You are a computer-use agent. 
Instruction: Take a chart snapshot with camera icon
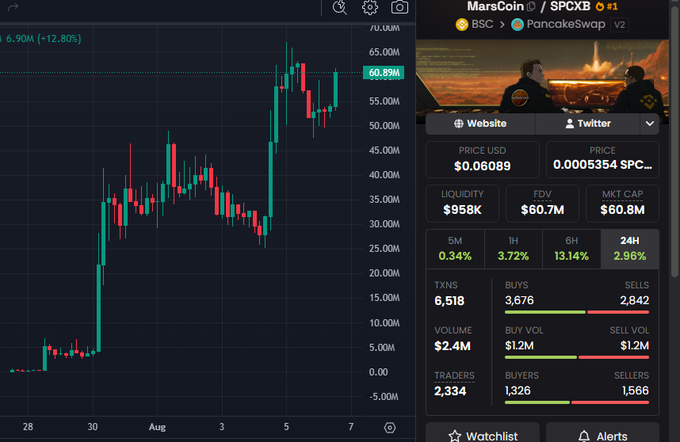click(x=399, y=7)
